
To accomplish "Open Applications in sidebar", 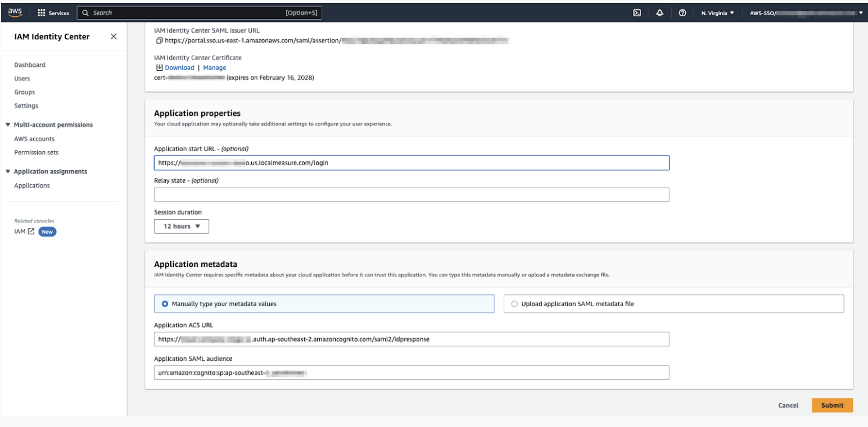I will (31, 185).
